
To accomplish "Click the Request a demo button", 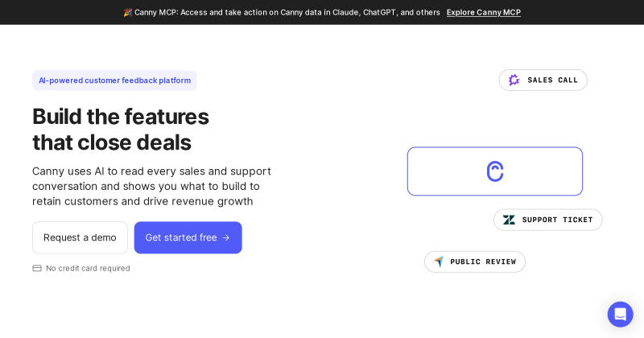I will [80, 237].
